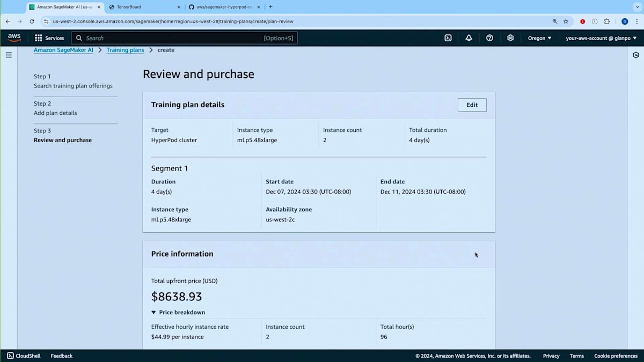Click the $44.99 per instance rate

tap(177, 337)
